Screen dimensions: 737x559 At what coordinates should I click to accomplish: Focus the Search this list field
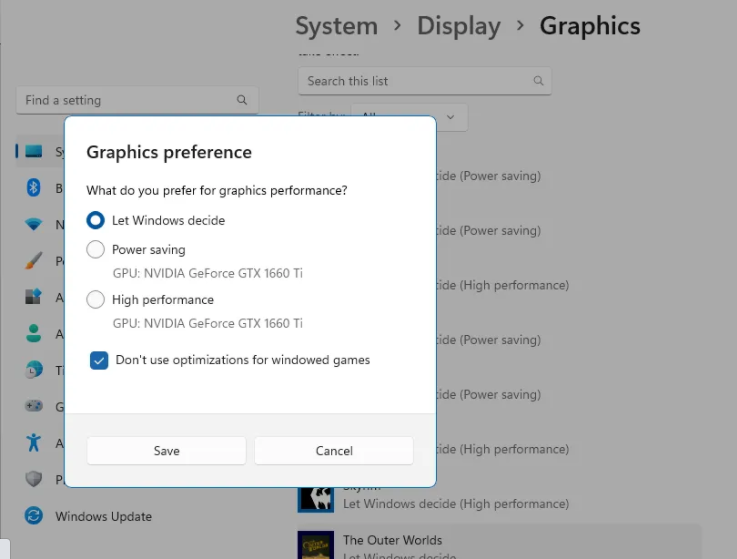424,81
